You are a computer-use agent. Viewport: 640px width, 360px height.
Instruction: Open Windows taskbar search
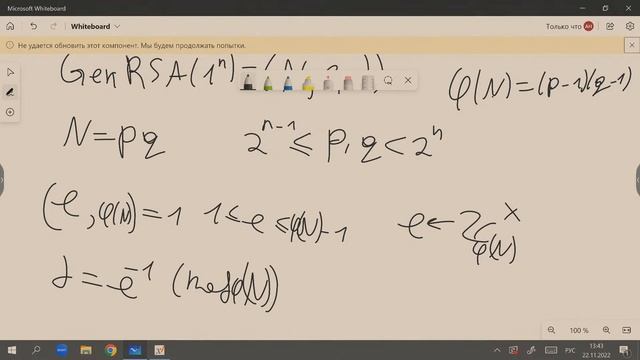tap(36, 350)
